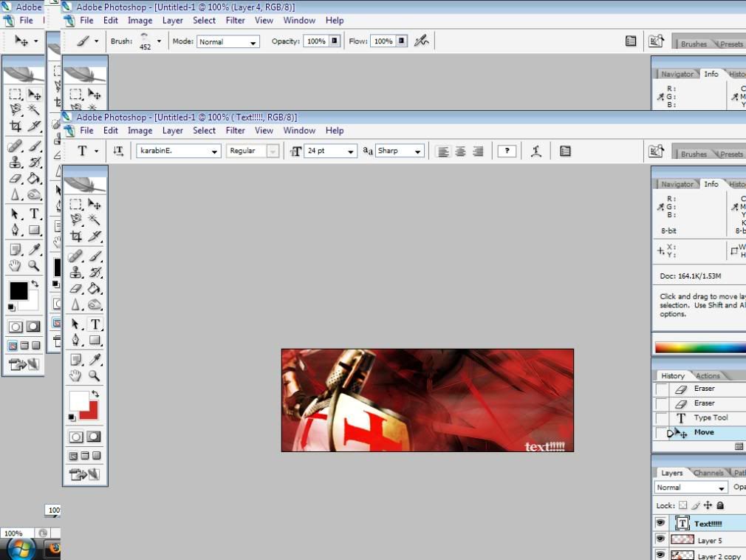746x560 pixels.
Task: Toggle Lock transparent pixels in Layers panel
Action: coord(682,505)
